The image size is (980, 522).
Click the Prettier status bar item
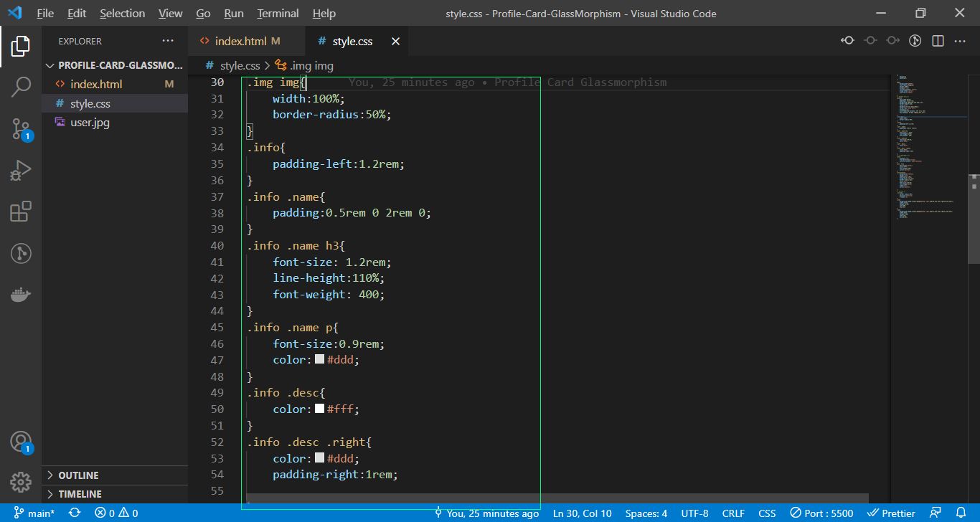pos(891,513)
